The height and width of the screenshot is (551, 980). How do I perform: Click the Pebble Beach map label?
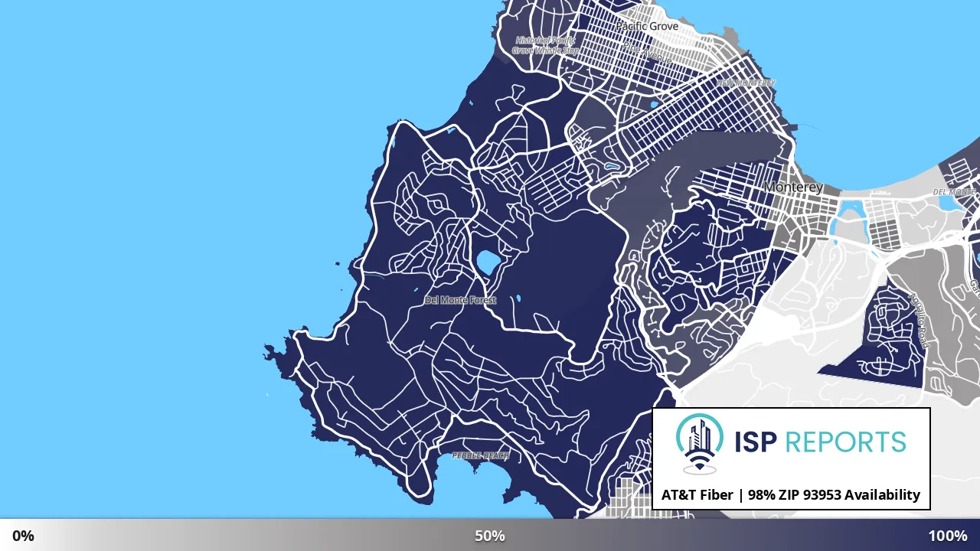480,455
